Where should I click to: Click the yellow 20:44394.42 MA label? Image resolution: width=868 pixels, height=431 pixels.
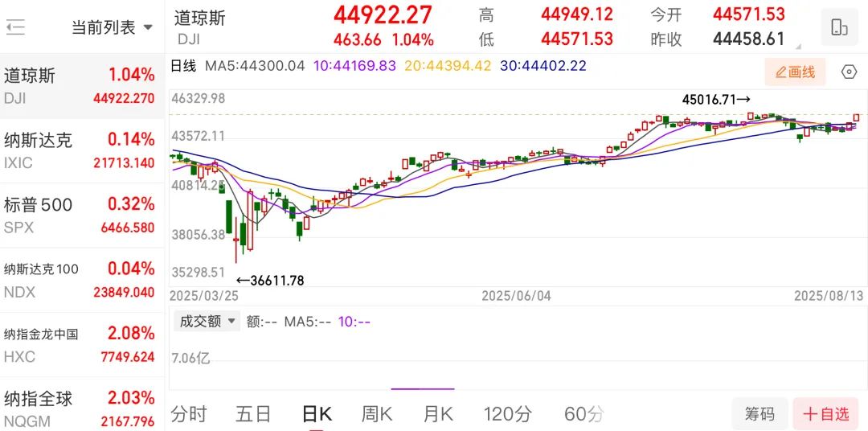pos(448,66)
